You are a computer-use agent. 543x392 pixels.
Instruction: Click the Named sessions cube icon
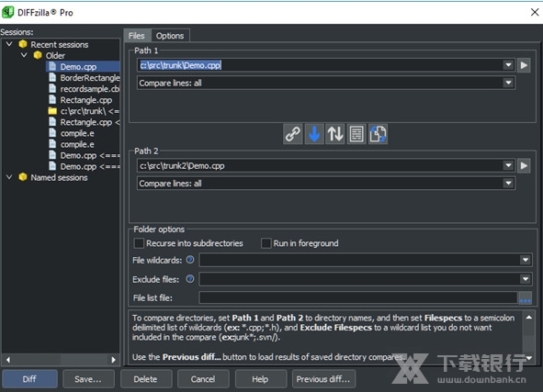point(23,177)
